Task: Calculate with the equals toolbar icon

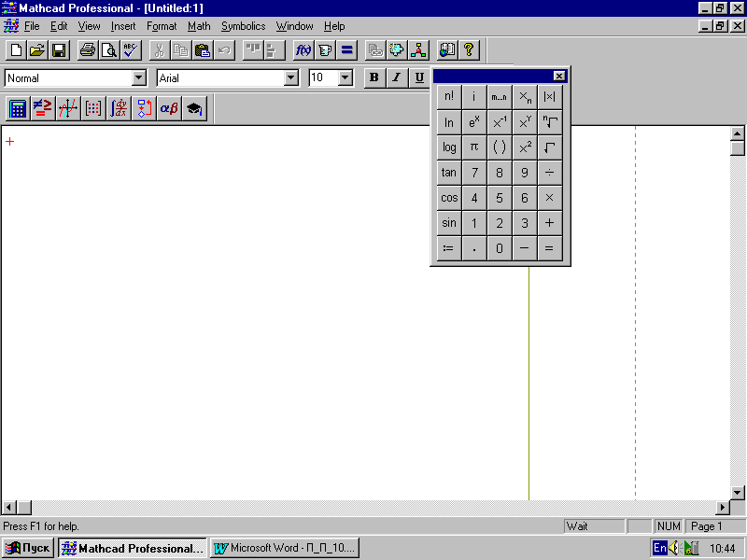Action: point(346,50)
